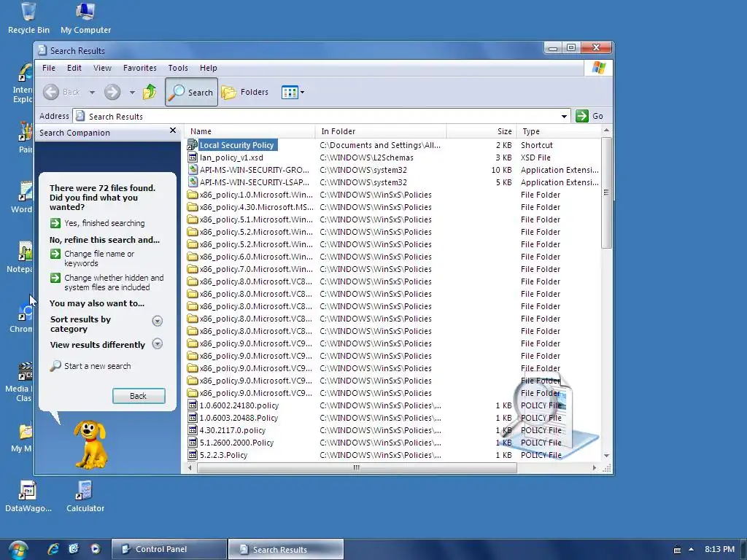Image resolution: width=747 pixels, height=560 pixels.
Task: Select the lan_policy_v1.xsd file icon
Action: pyautogui.click(x=193, y=157)
